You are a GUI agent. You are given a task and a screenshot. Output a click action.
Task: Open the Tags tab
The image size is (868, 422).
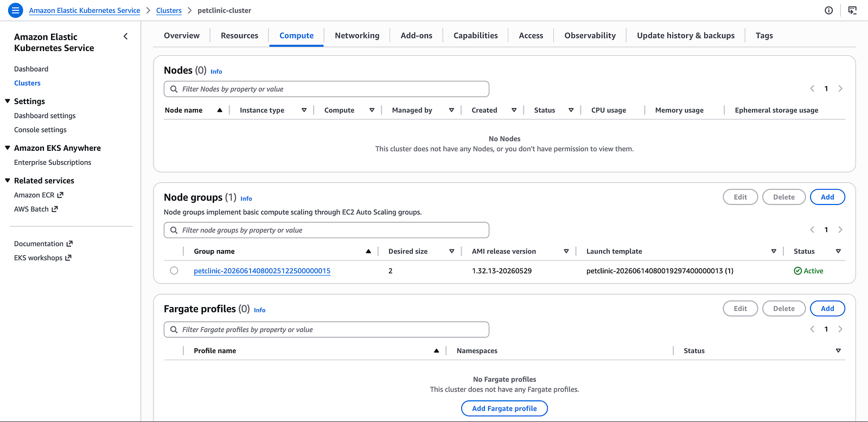(764, 35)
